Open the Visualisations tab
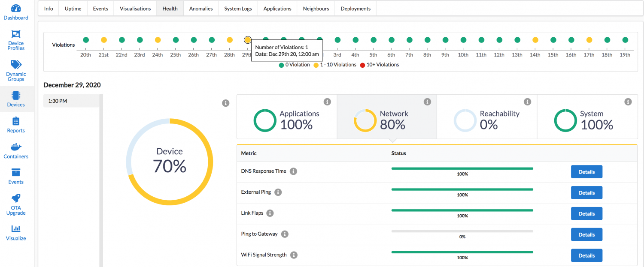Viewport: 644px width, 267px height. [135, 9]
